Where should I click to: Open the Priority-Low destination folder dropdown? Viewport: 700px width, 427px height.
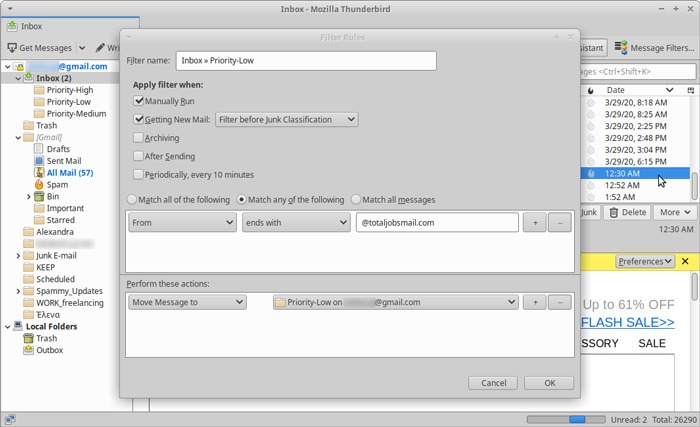coord(396,302)
